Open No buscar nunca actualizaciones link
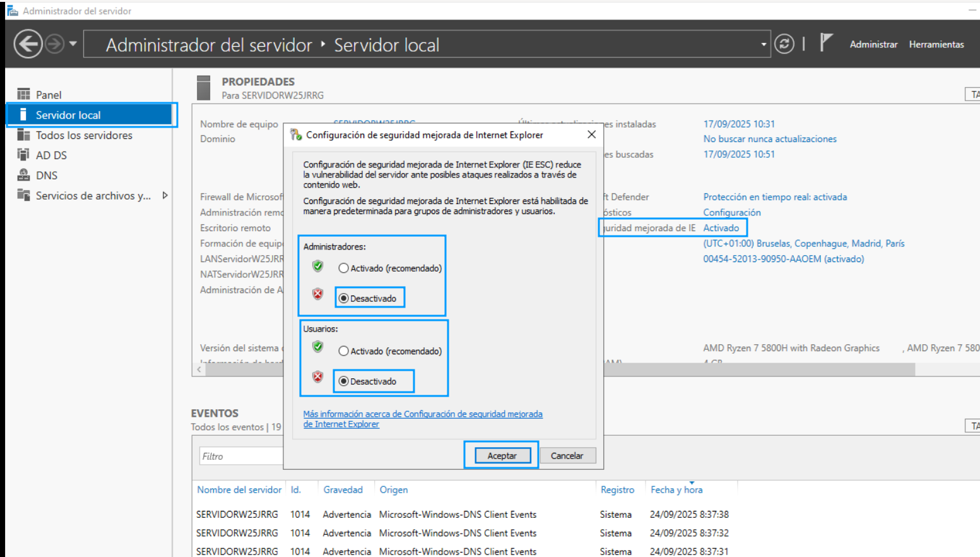Screen dimensions: 980x557 770,139
